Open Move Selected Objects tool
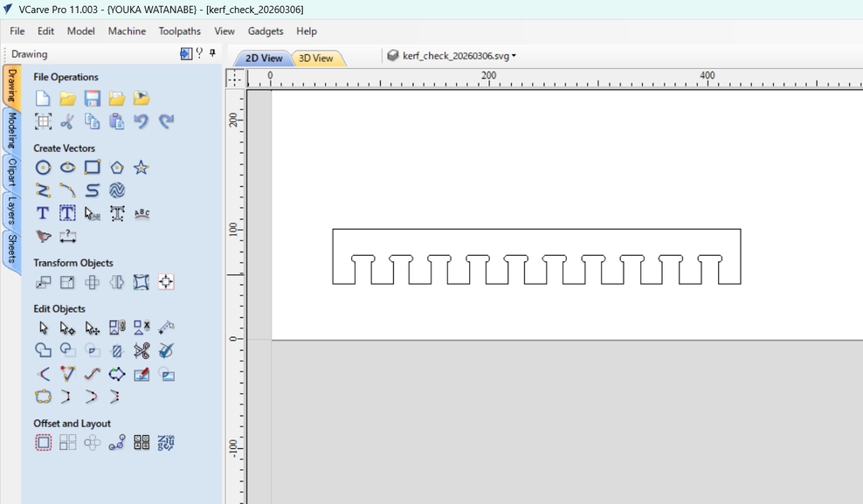 pyautogui.click(x=43, y=282)
